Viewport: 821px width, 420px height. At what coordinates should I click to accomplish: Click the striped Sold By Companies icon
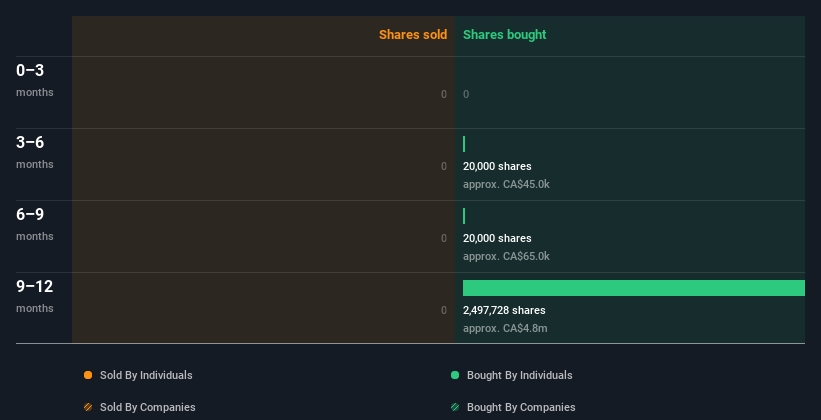pos(88,407)
